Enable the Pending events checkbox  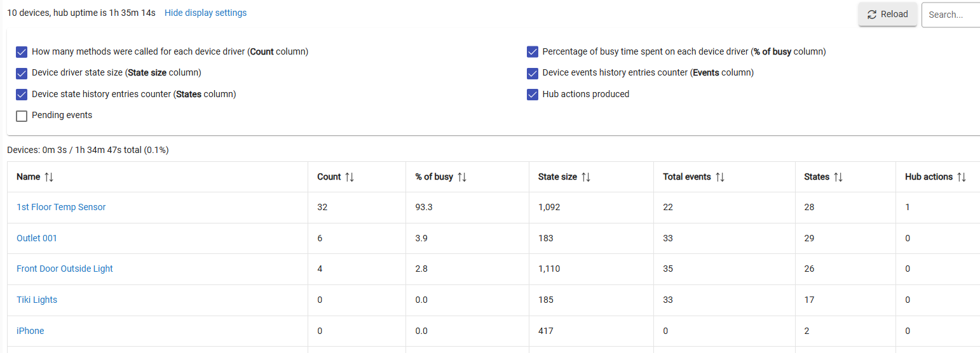(22, 116)
